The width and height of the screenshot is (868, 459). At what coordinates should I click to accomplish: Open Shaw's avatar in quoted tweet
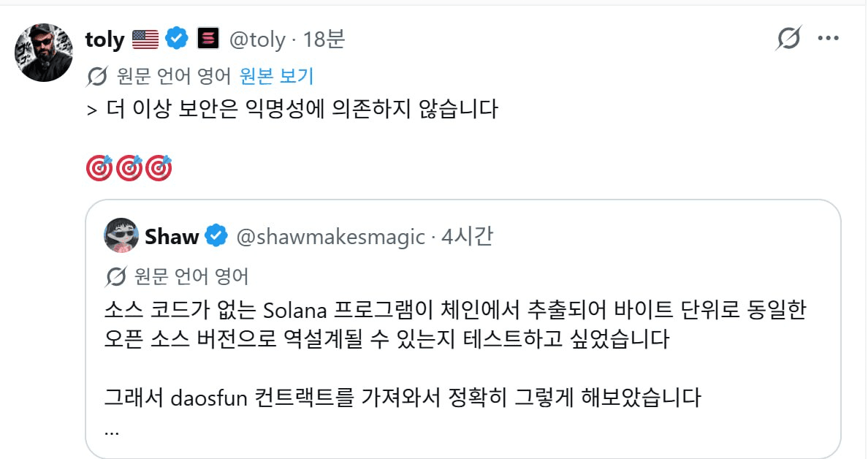(x=121, y=235)
